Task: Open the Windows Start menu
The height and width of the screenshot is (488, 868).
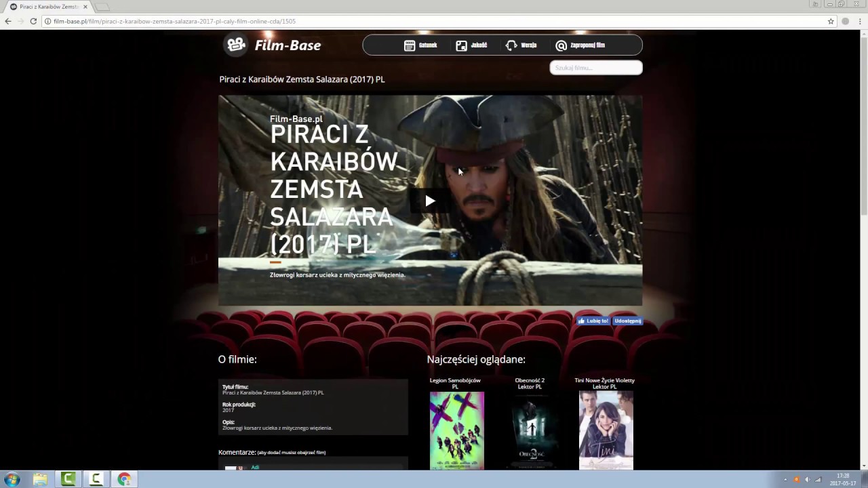Action: click(12, 479)
